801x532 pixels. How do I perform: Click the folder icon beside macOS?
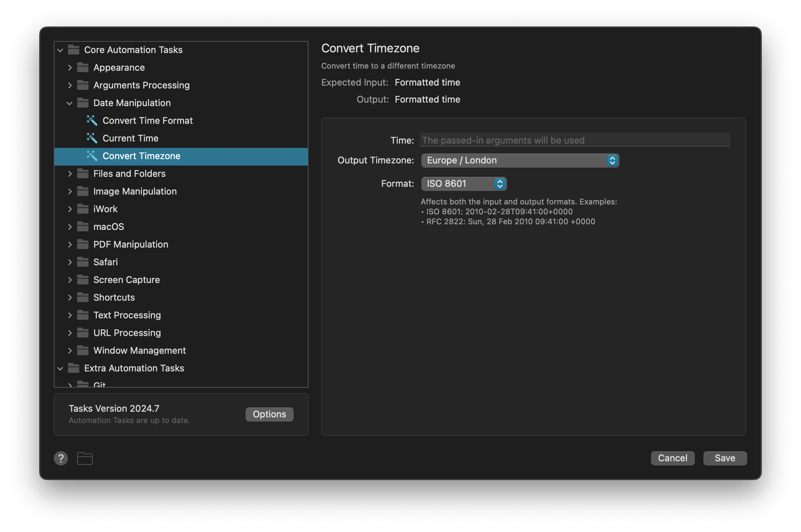82,226
